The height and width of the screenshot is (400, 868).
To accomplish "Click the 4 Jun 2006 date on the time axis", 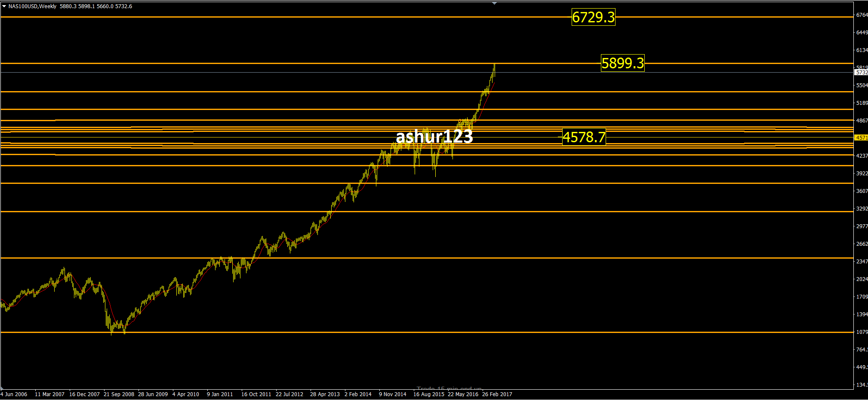I will pos(14,394).
